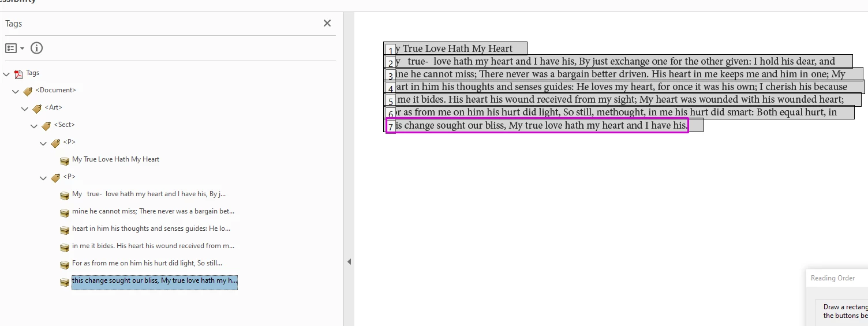
Task: Select 'heart in him his thoughts' content item
Action: point(151,228)
